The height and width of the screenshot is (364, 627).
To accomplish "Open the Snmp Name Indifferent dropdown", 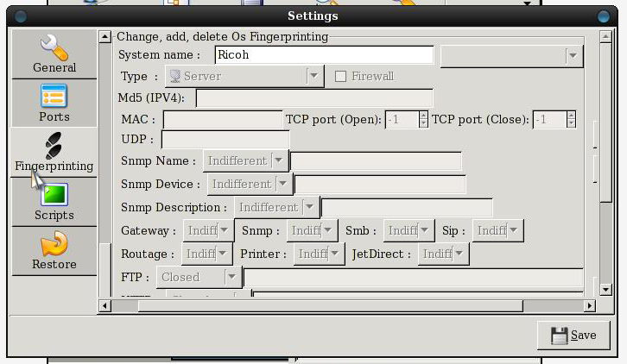I will coord(245,160).
